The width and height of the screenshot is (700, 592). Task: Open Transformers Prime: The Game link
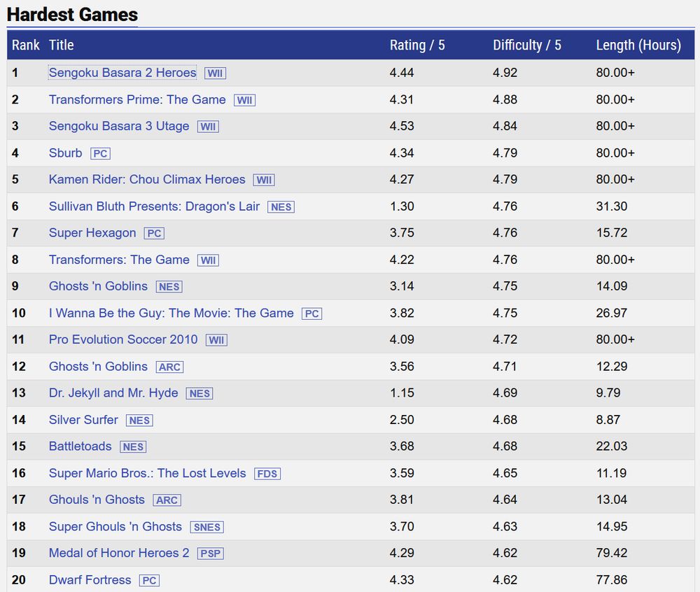[x=137, y=99]
